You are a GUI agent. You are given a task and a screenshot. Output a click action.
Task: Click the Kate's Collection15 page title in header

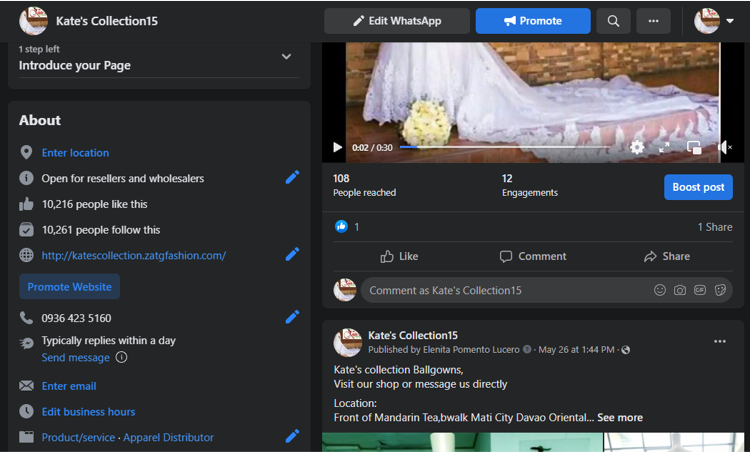click(x=107, y=21)
